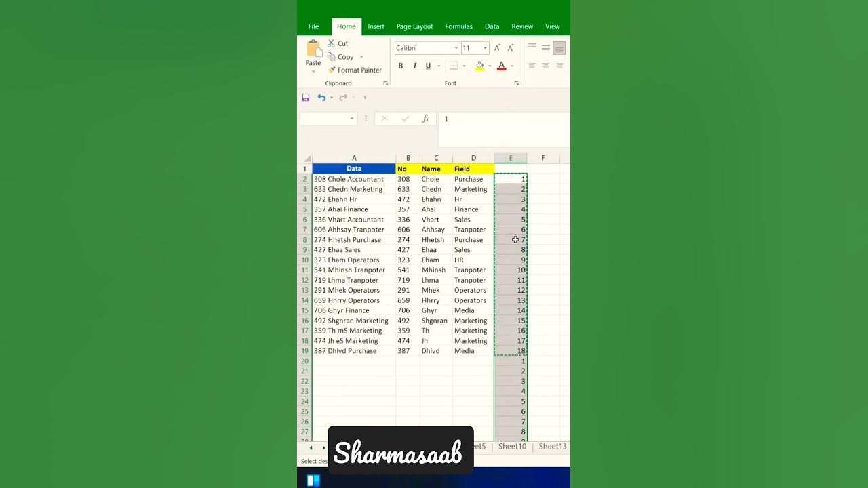Viewport: 868px width, 488px height.
Task: Undo the last action
Action: (x=321, y=98)
